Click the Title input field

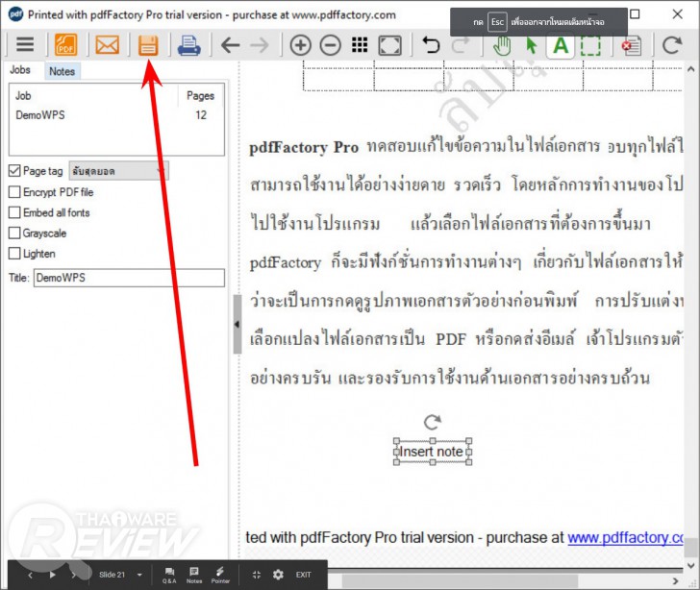pyautogui.click(x=129, y=278)
